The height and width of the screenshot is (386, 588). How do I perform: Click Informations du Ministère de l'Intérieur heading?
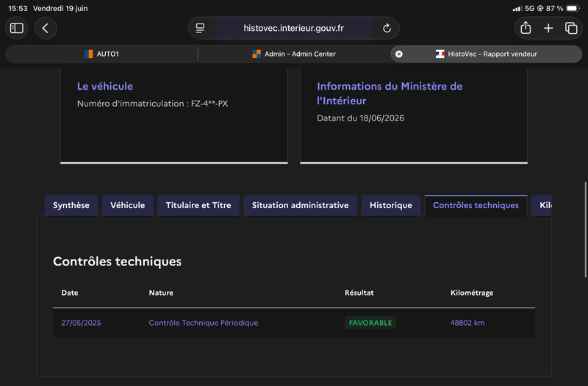(x=390, y=93)
